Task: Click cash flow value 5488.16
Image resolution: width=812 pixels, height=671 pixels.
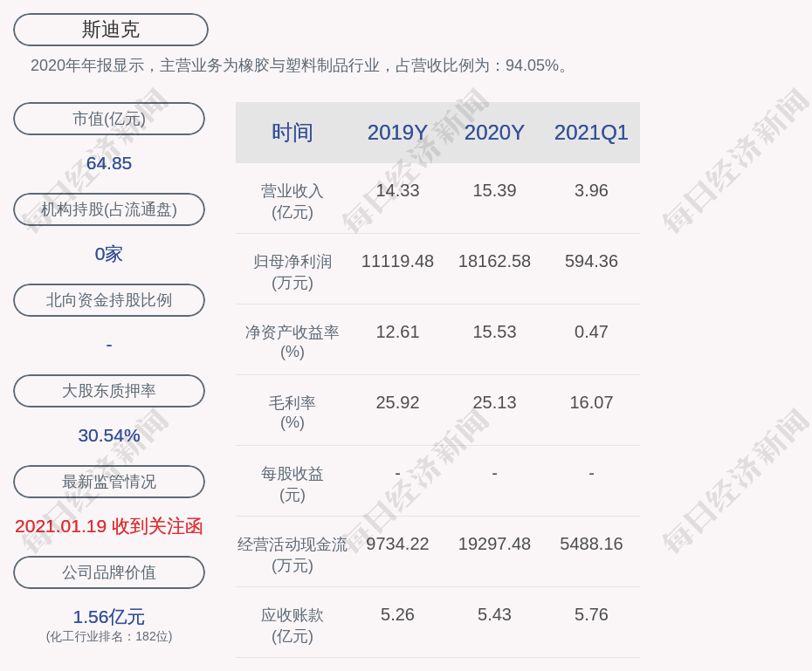Action: (x=591, y=544)
